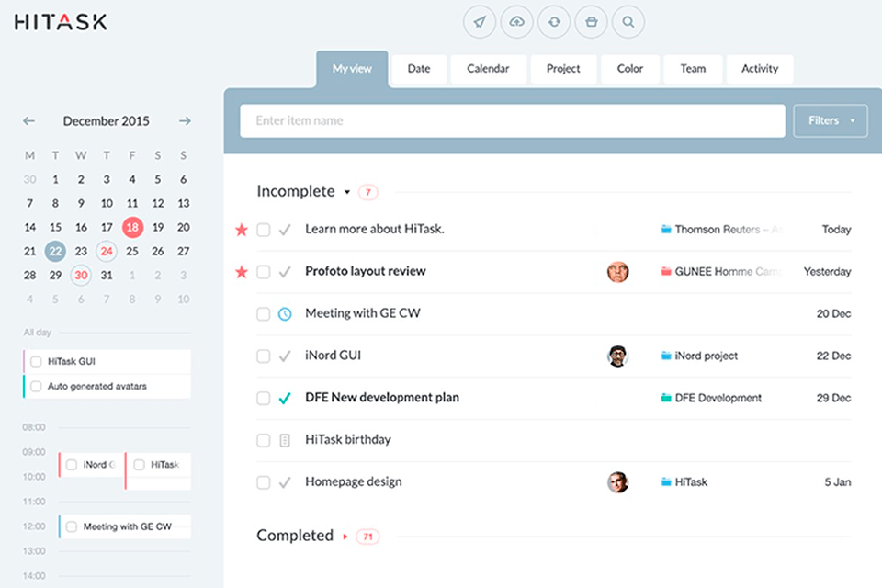Image resolution: width=882 pixels, height=588 pixels.
Task: Click checkmark icon for Homepage design
Action: tap(285, 482)
